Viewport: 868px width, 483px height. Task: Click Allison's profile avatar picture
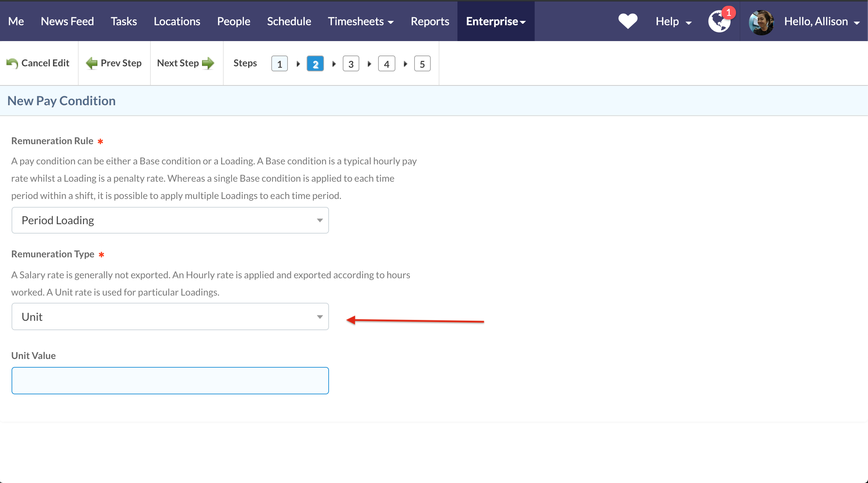coord(761,22)
